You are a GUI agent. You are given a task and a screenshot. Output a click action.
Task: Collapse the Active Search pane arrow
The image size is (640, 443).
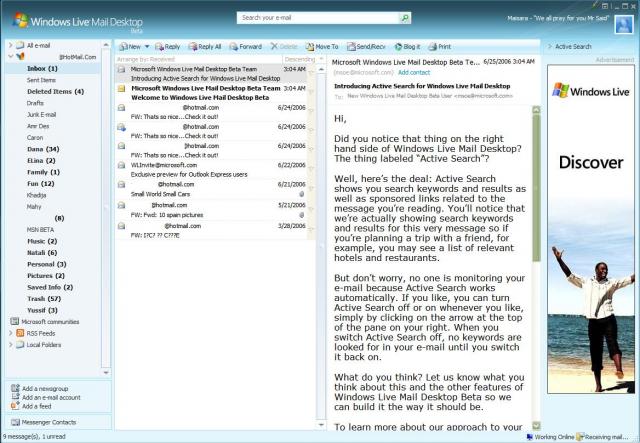point(550,47)
